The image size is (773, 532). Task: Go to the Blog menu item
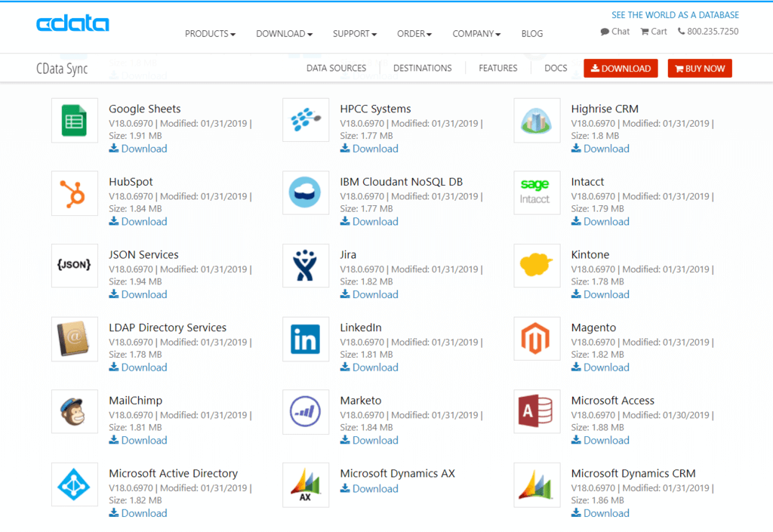[531, 34]
